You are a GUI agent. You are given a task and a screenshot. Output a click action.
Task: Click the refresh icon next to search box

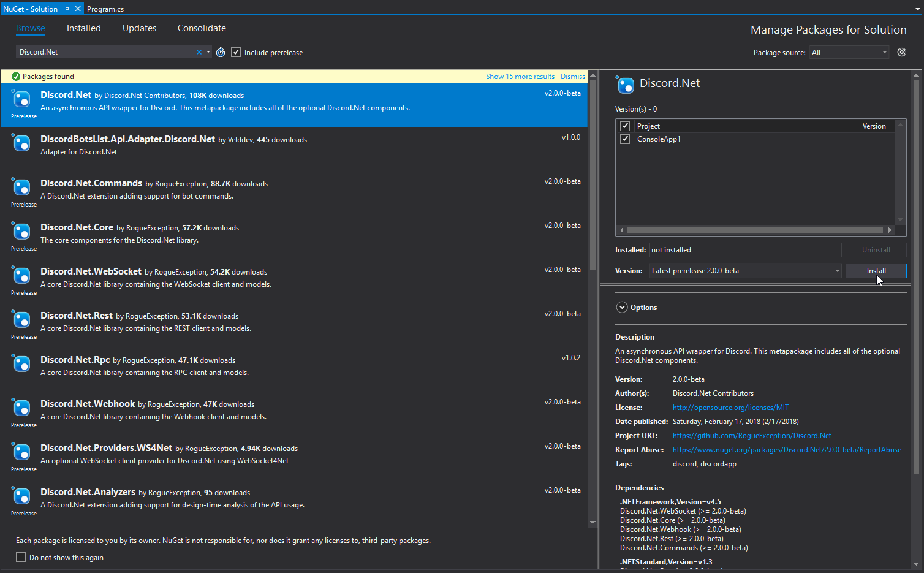(221, 53)
